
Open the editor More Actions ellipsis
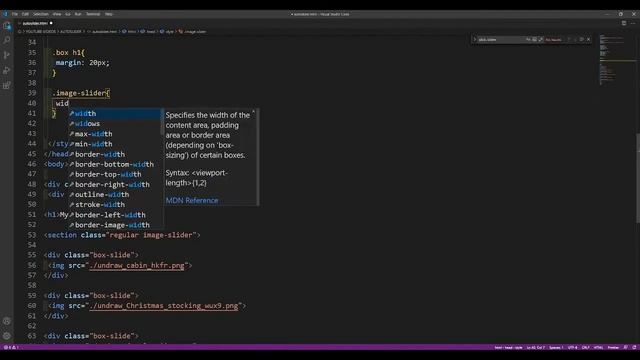pyautogui.click(x=633, y=23)
